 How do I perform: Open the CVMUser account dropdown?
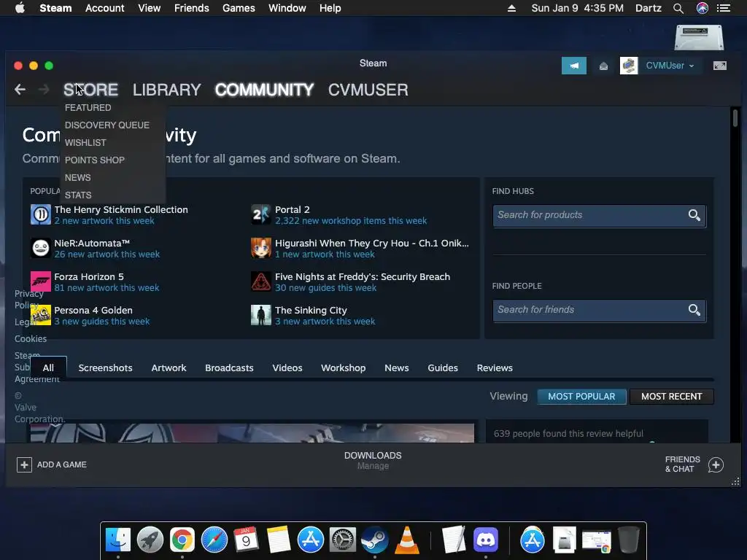pos(670,66)
